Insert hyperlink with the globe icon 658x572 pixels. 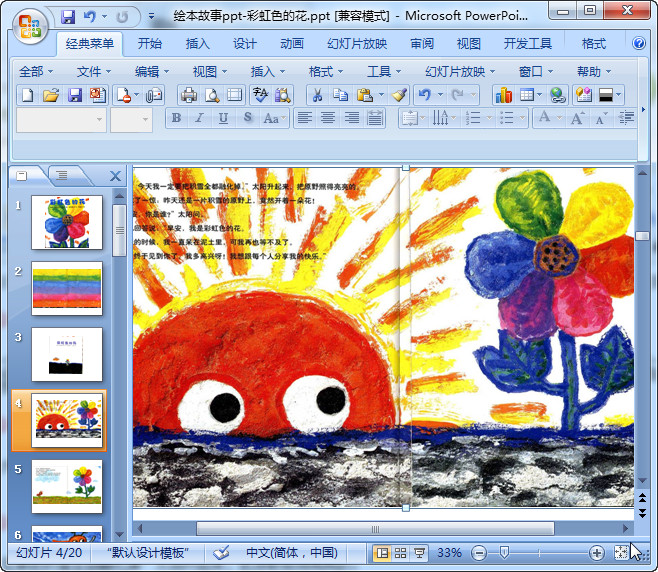tap(557, 95)
